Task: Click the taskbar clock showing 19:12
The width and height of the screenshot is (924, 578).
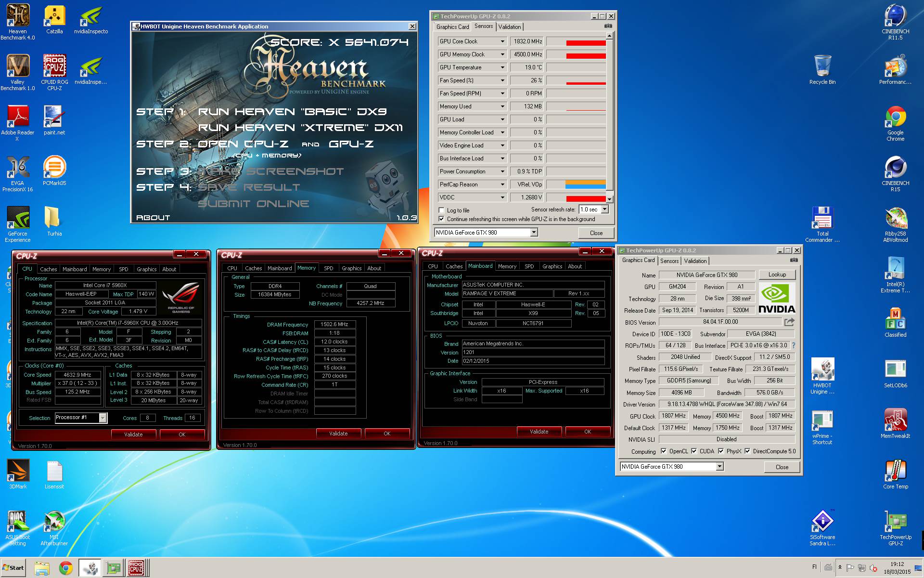Action: point(897,564)
